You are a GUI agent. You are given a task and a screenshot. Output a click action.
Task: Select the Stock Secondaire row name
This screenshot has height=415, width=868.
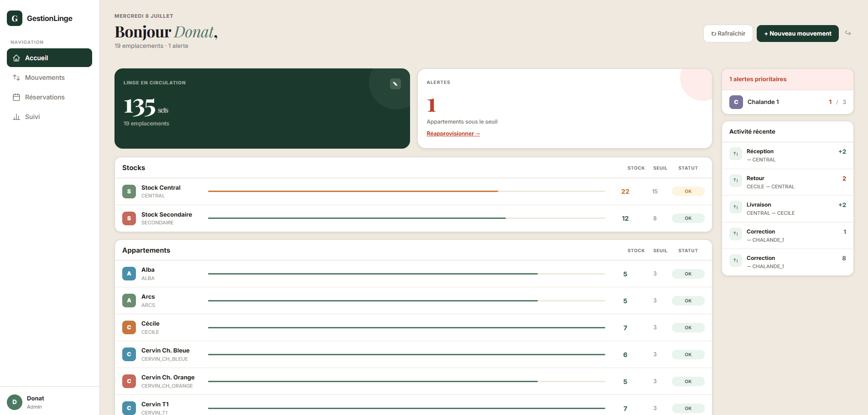[166, 214]
